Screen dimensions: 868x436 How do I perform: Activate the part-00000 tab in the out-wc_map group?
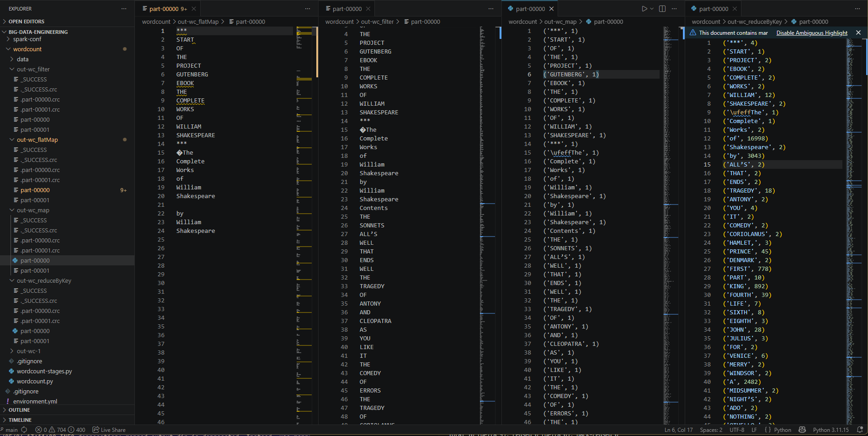[x=530, y=9]
